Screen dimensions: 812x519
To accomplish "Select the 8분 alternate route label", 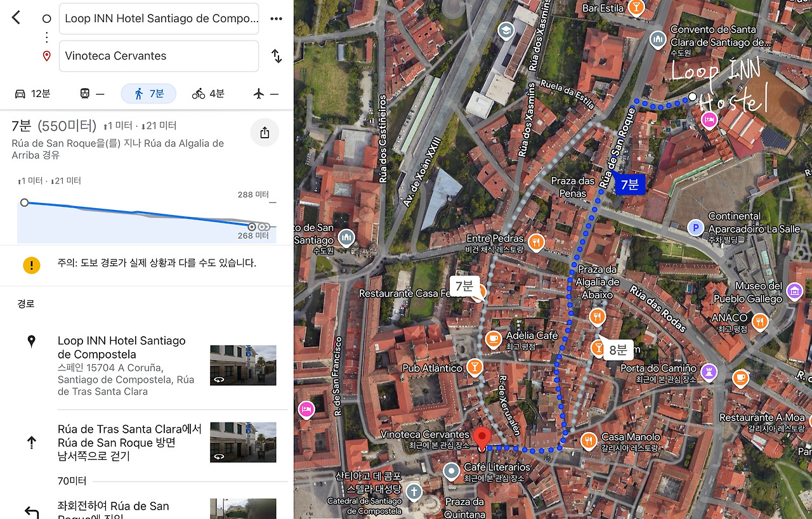I will click(x=617, y=350).
